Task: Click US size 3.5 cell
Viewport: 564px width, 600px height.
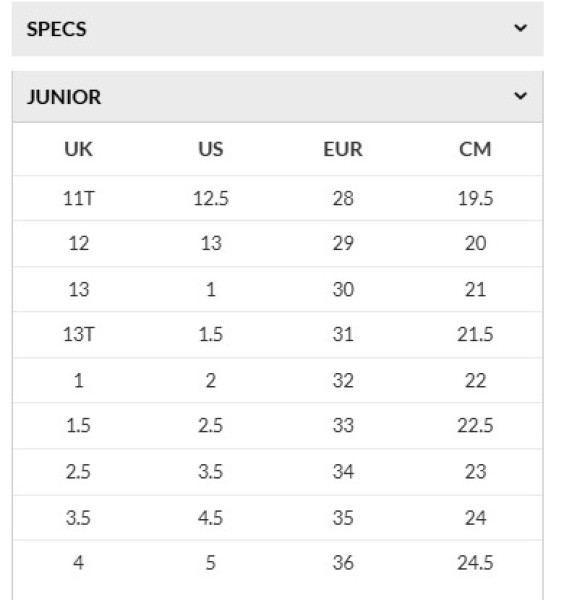Action: pos(211,471)
